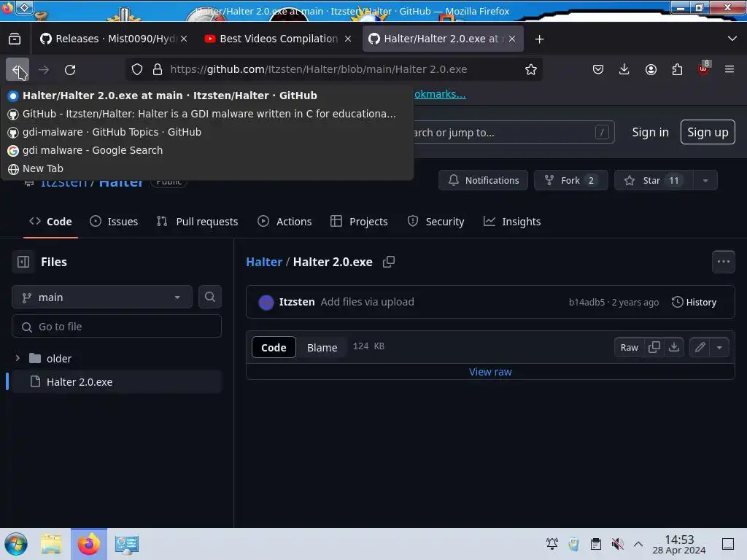Close the Releases Mist0090 tab
This screenshot has height=560, width=747.
click(184, 39)
